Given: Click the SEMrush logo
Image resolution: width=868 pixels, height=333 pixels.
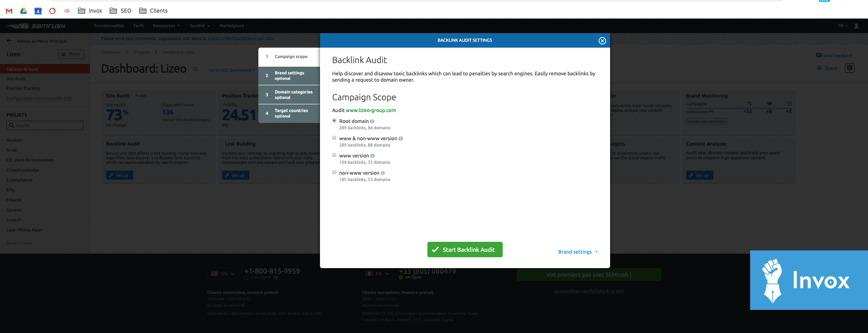Looking at the screenshot, I should (37, 26).
